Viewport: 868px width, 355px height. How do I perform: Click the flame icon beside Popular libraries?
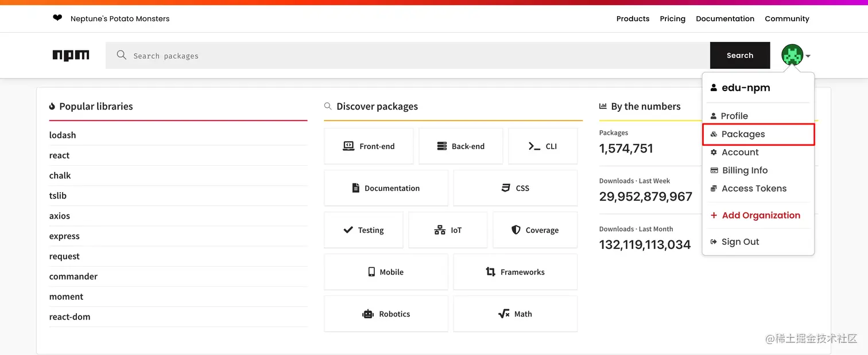(x=52, y=106)
